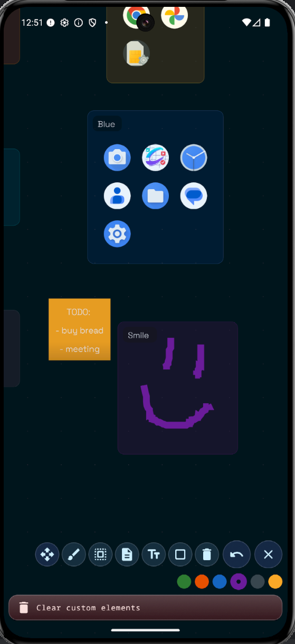Undo the last action
Screen dimensions: 295x644
pyautogui.click(x=236, y=554)
